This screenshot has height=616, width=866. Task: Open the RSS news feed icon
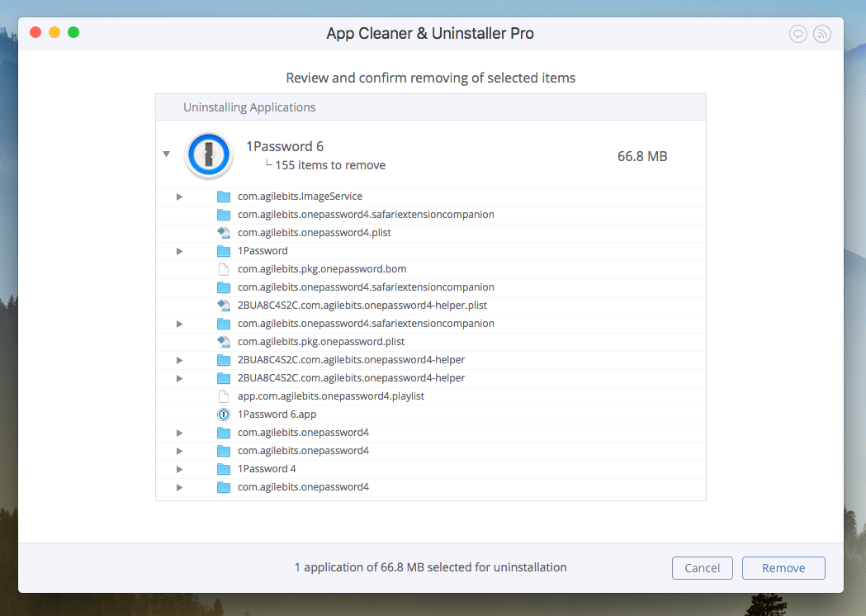pyautogui.click(x=822, y=34)
